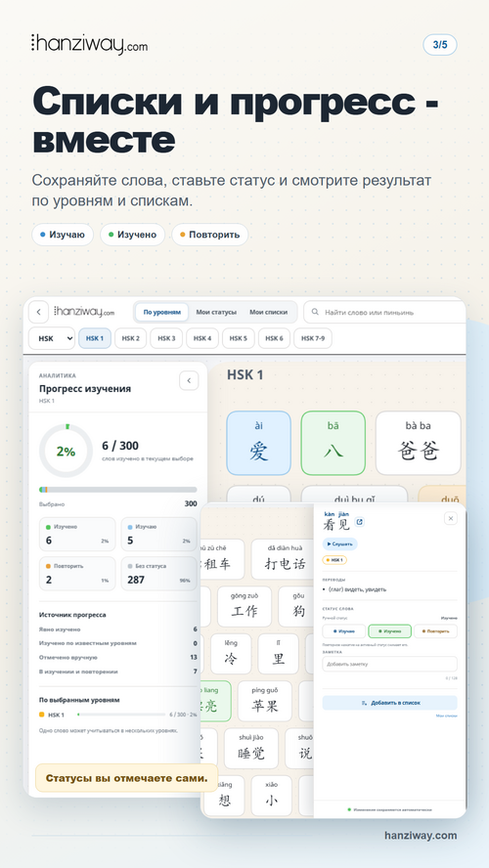Viewport: 489px width, 868px height.
Task: Select the HSK 1 level chip
Action: (x=95, y=338)
